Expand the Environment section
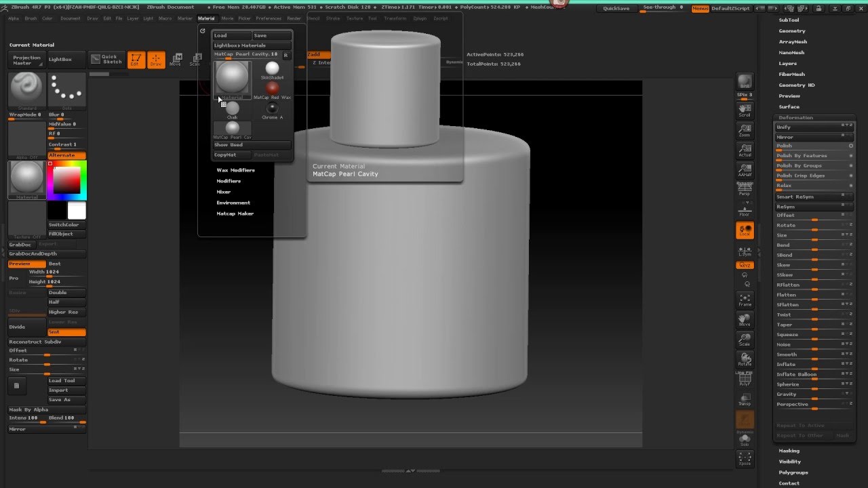 [x=233, y=203]
